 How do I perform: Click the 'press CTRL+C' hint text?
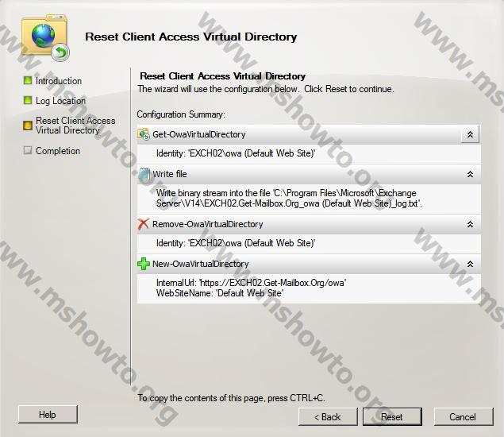[296, 398]
